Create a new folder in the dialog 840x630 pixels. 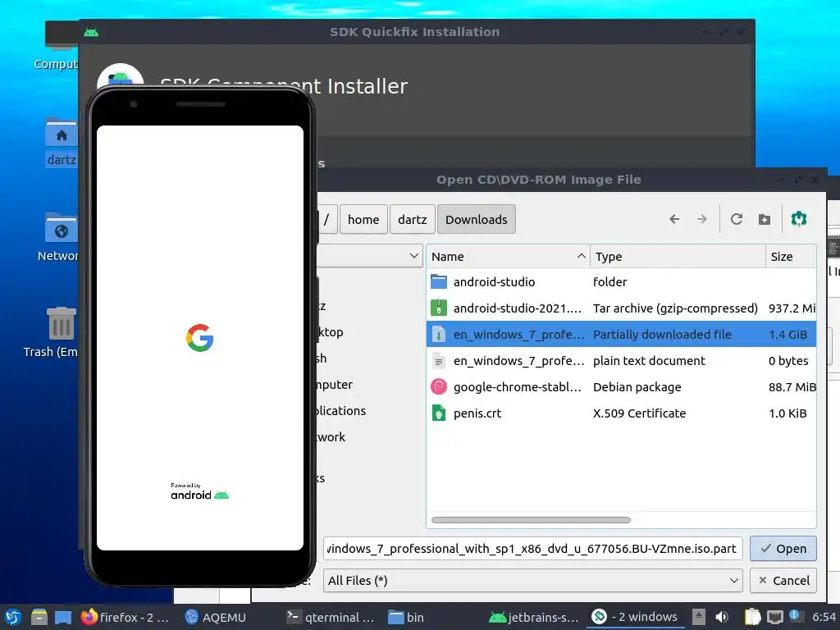point(765,219)
